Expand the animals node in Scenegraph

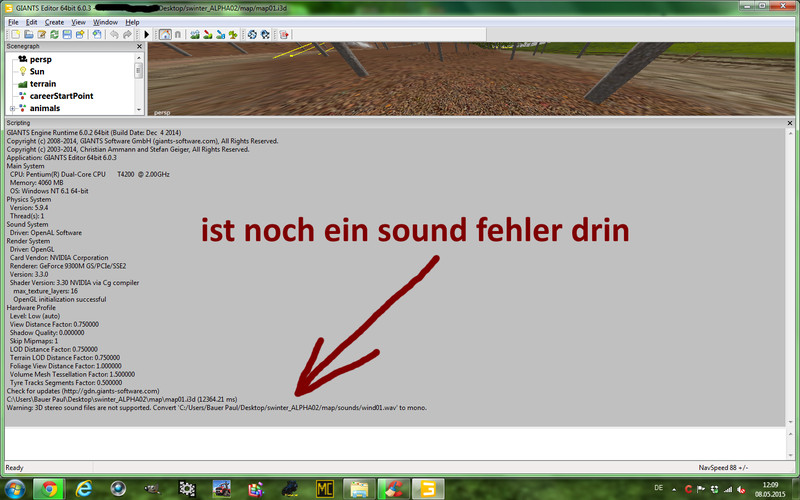12,108
